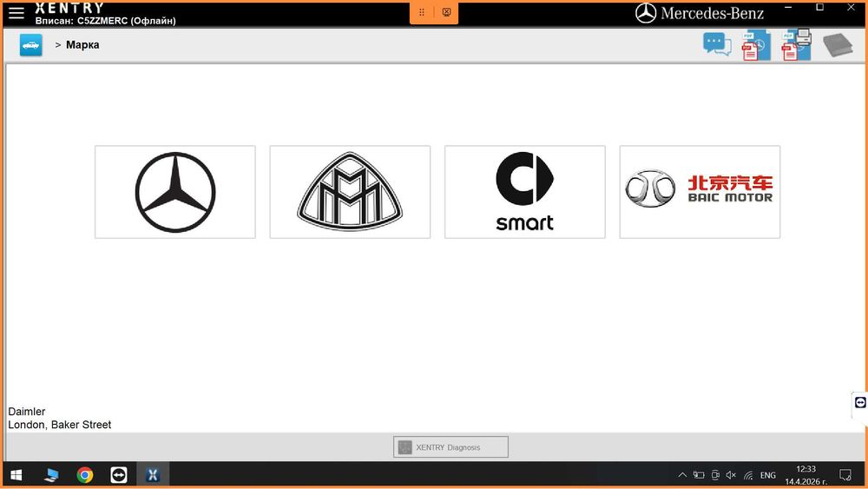Click the PDF print document icon

click(797, 45)
